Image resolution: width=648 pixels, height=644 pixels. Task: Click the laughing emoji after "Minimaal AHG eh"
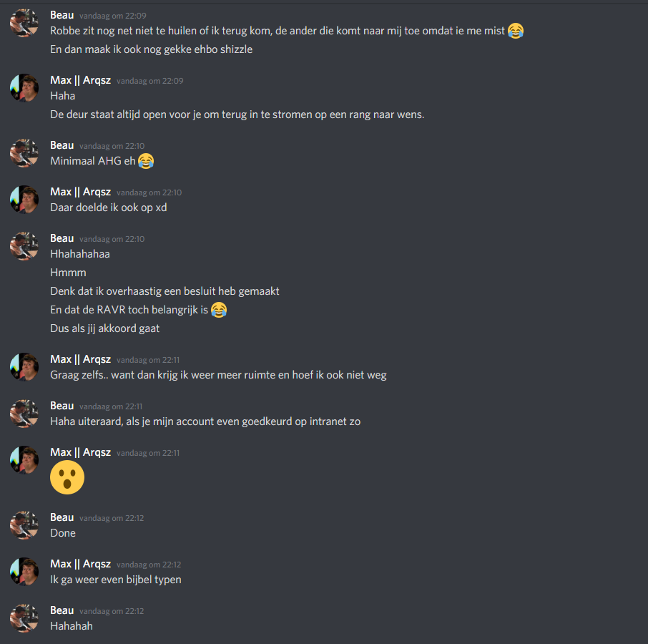(x=146, y=161)
